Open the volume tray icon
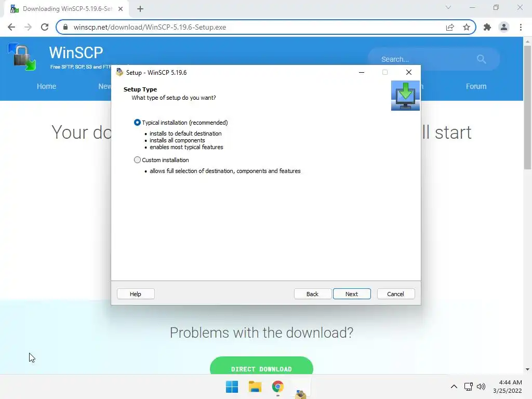Screen dimensions: 532x399 481,387
